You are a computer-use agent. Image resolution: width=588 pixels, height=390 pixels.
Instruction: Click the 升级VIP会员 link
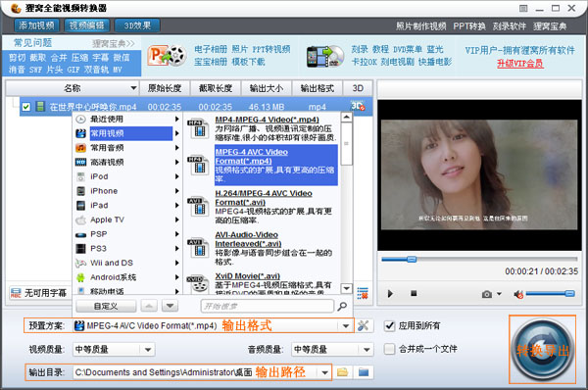(520, 64)
